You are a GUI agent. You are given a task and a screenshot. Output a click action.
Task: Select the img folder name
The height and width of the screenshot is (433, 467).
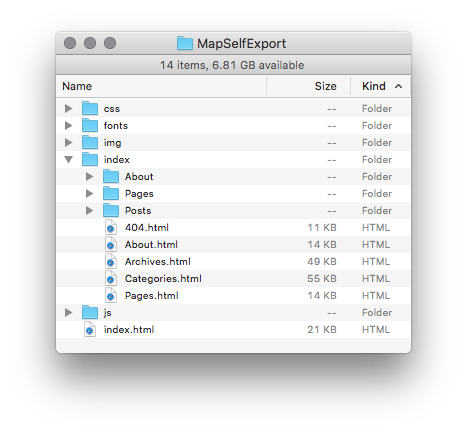pyautogui.click(x=112, y=143)
